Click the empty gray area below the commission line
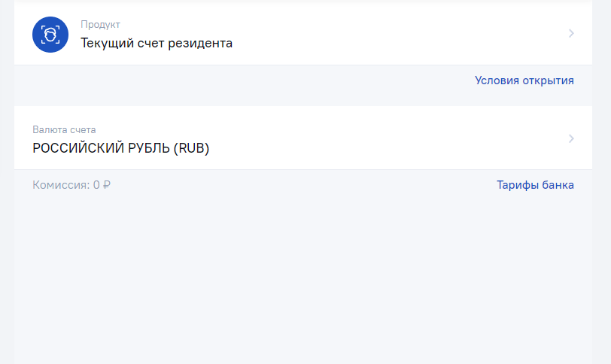 303,278
